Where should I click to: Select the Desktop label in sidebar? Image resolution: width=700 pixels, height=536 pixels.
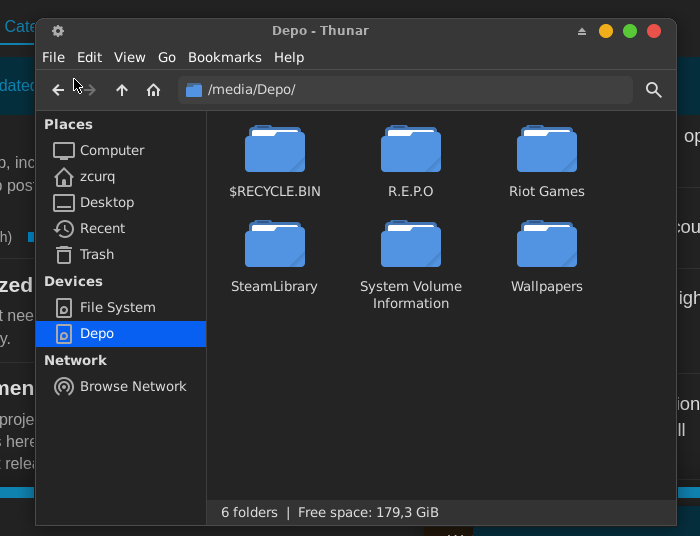click(107, 203)
